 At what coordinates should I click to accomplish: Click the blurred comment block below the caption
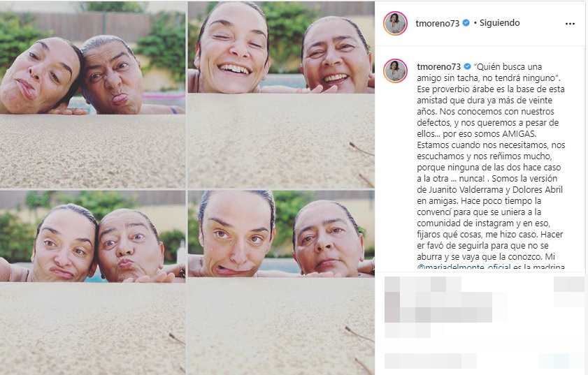click(x=438, y=307)
